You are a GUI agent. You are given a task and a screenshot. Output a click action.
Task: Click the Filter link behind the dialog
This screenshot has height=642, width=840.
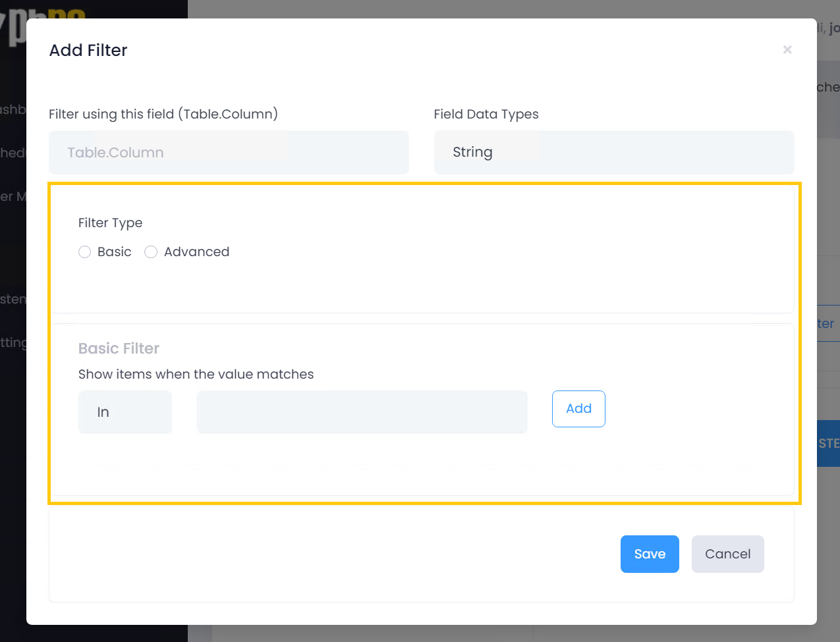(x=826, y=323)
